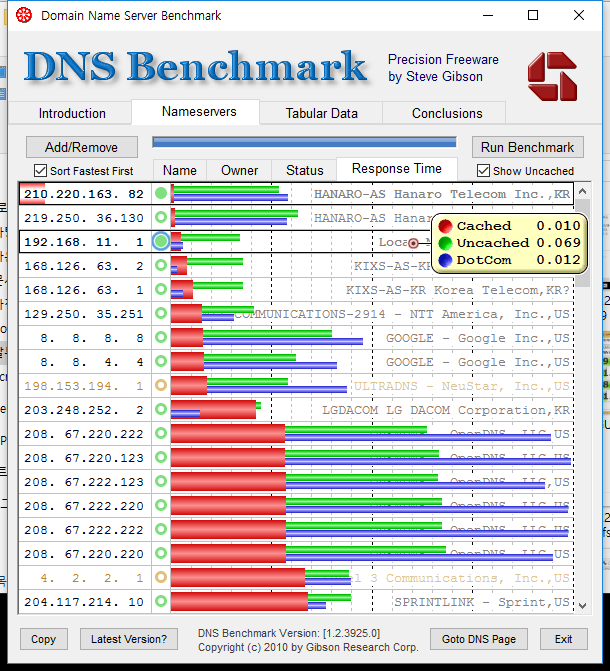
Task: Select IP address 168.126.63.2
Action: tap(84, 266)
